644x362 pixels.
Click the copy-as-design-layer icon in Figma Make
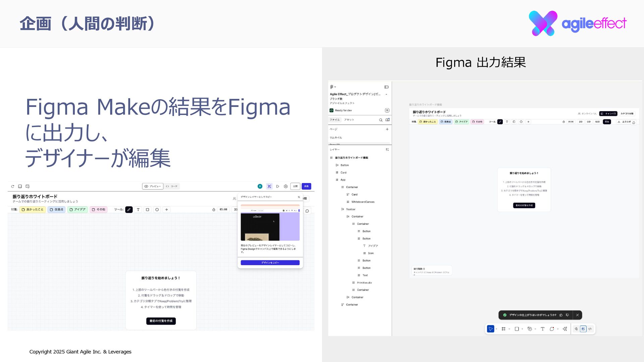pos(269,186)
